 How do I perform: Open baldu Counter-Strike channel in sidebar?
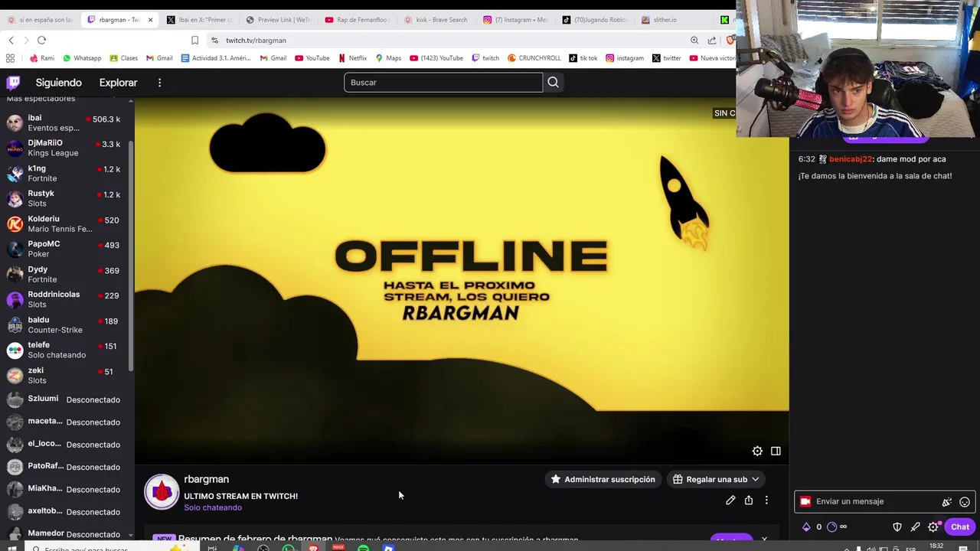click(x=65, y=324)
